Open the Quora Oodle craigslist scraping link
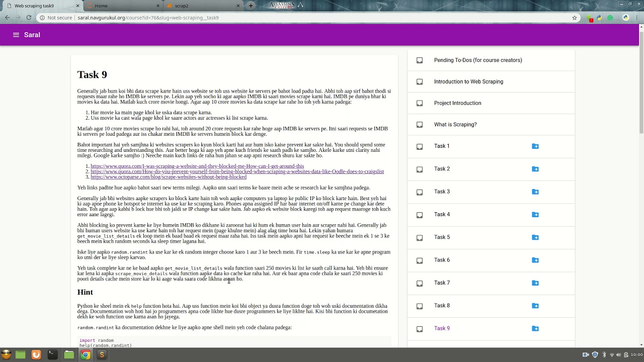 point(237,172)
